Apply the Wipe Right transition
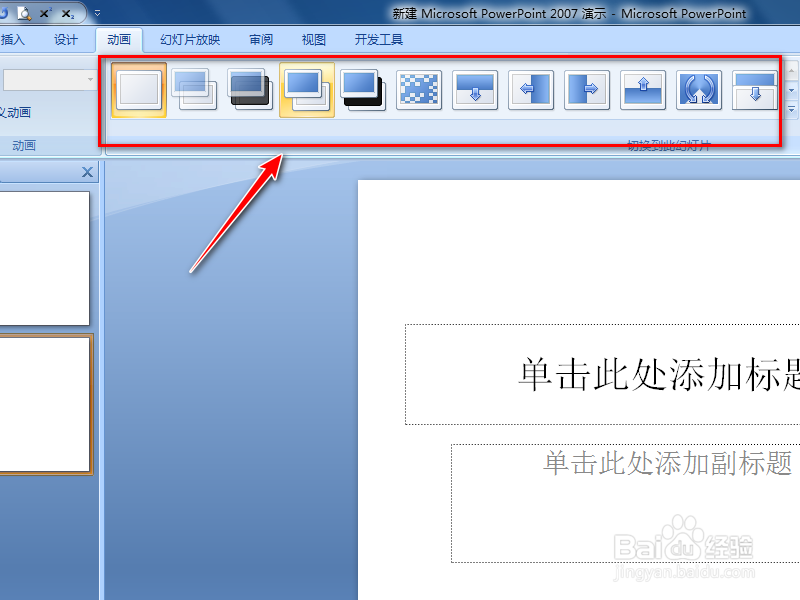Screen dimensions: 800x600 [587, 90]
